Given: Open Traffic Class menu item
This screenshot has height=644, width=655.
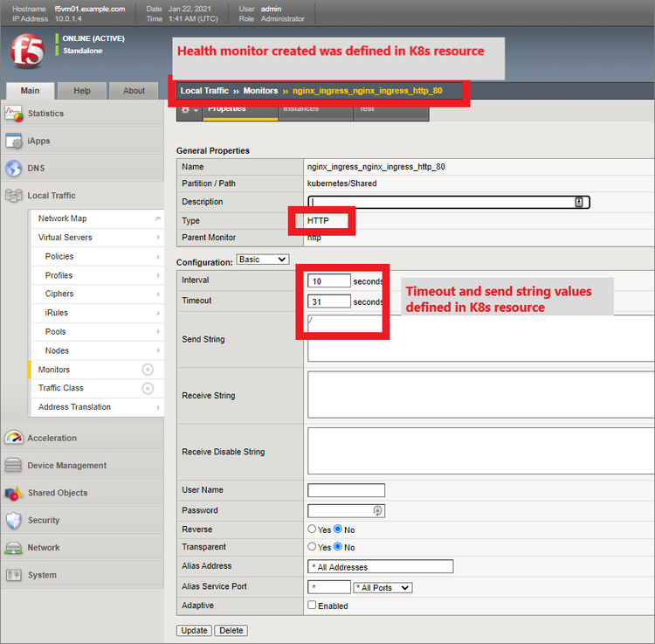Looking at the screenshot, I should click(97, 388).
